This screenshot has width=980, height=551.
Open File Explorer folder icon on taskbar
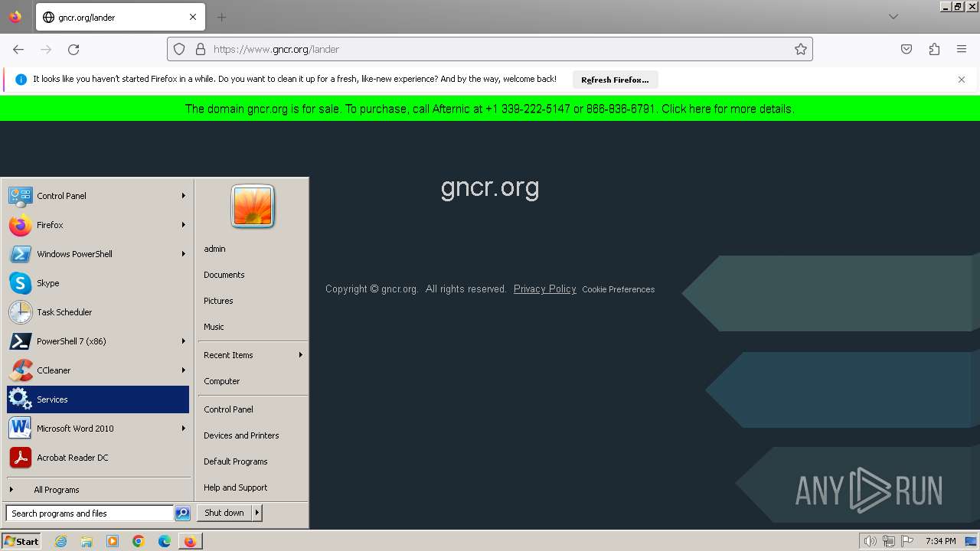pos(87,541)
